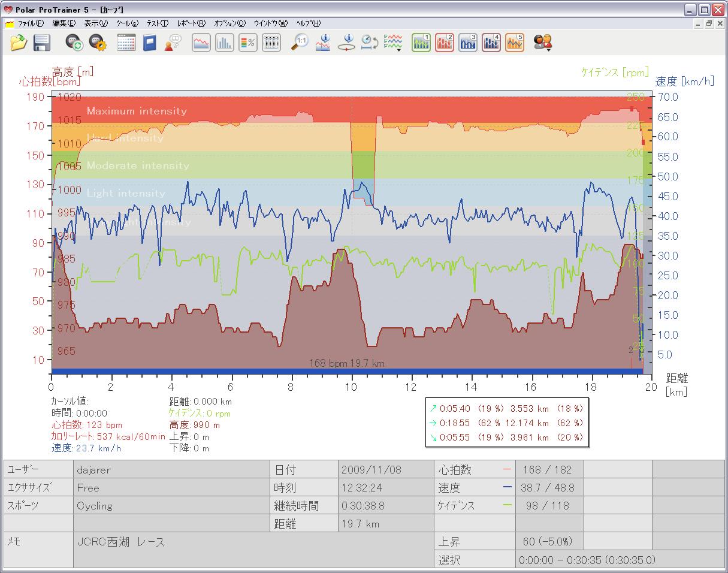Open the レポート(R) menu
The height and width of the screenshot is (573, 728).
[x=191, y=23]
